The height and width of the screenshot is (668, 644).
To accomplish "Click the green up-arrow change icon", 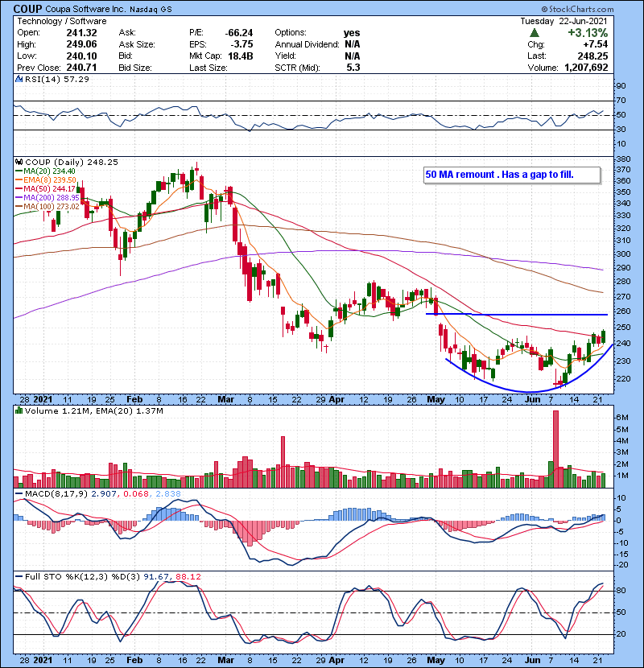I will 535,33.
